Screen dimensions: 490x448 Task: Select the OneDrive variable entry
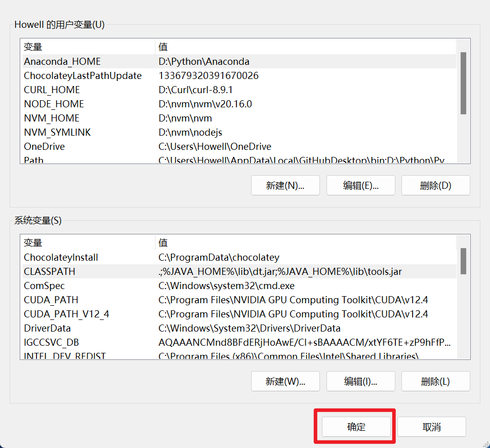(x=44, y=146)
